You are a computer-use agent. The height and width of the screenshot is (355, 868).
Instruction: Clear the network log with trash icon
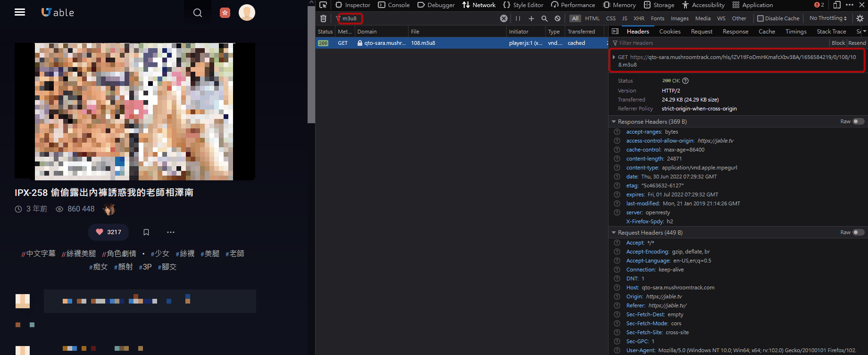(x=323, y=18)
